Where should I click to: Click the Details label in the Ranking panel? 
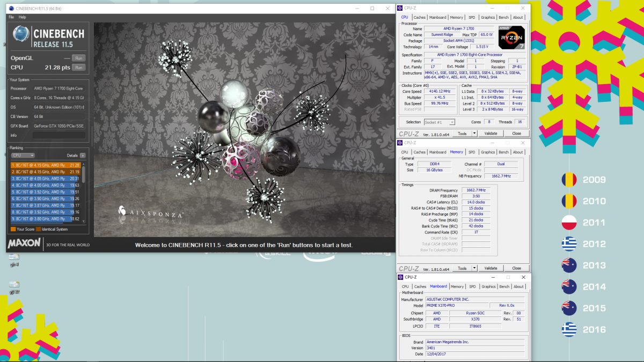point(72,156)
